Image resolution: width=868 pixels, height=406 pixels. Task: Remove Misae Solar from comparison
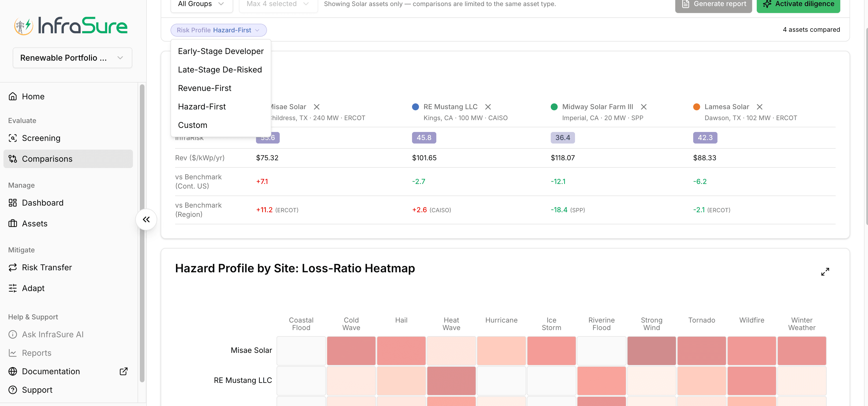coord(317,107)
